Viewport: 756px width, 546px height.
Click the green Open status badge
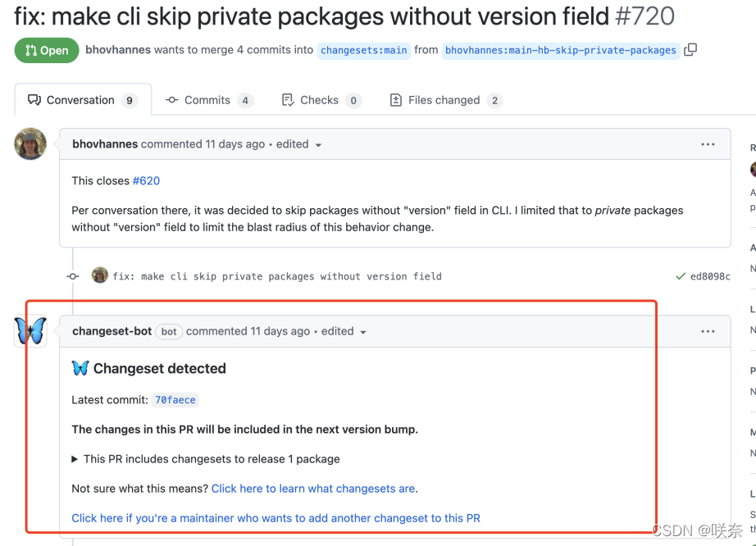47,50
